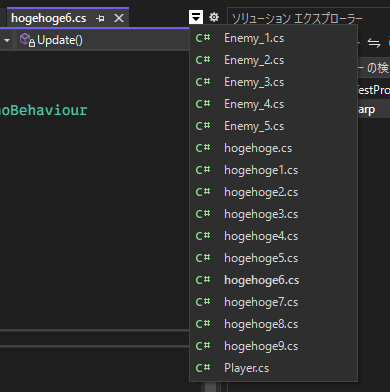Viewport: 390px width, 392px height.
Task: Click the MonoBehaviour text in code
Action: click(44, 110)
